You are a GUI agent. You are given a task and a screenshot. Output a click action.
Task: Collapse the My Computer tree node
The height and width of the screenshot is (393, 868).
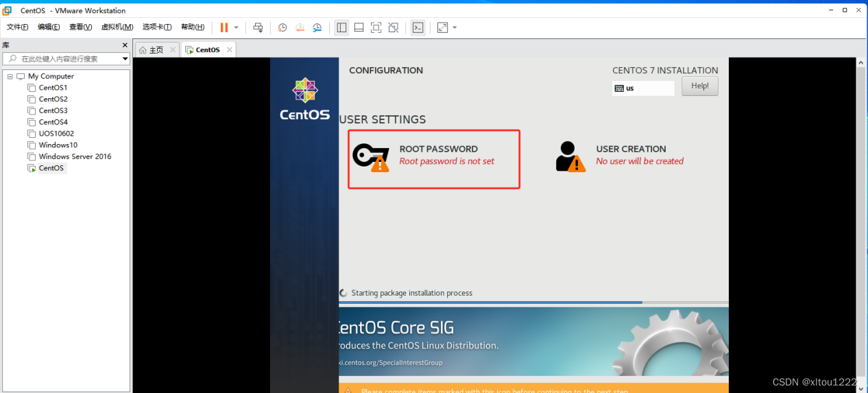(x=10, y=76)
